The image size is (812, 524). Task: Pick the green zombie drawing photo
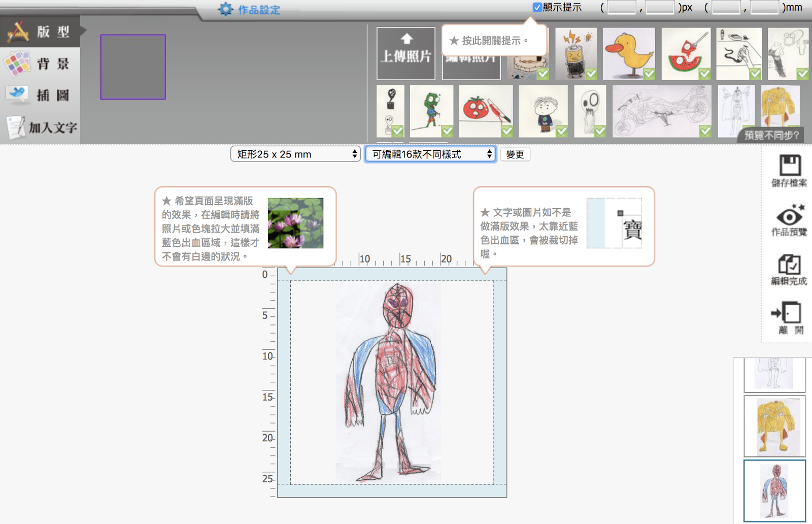432,111
